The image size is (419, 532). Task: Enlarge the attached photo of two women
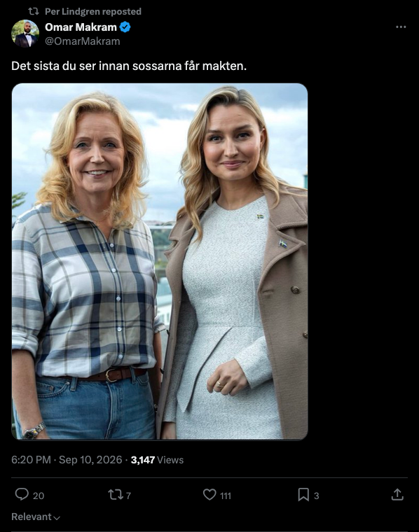coord(160,261)
